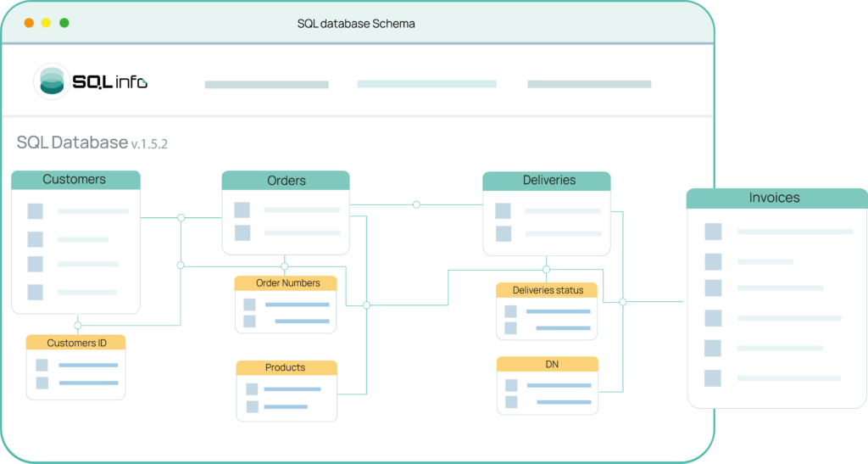Select the Customers table header

click(x=75, y=180)
